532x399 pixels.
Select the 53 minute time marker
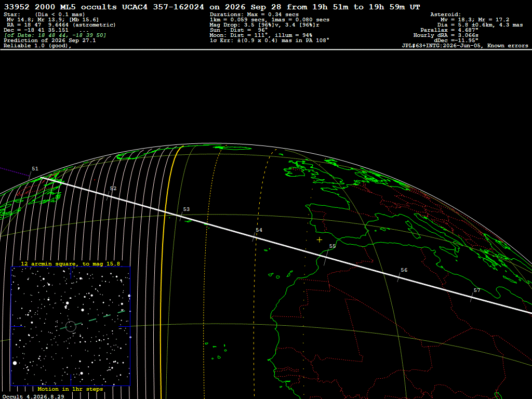[x=187, y=209]
